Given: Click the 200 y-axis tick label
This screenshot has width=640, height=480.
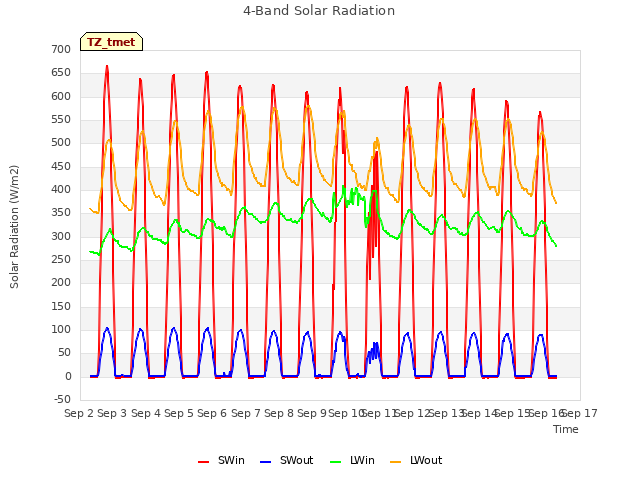Looking at the screenshot, I should coord(61,282).
